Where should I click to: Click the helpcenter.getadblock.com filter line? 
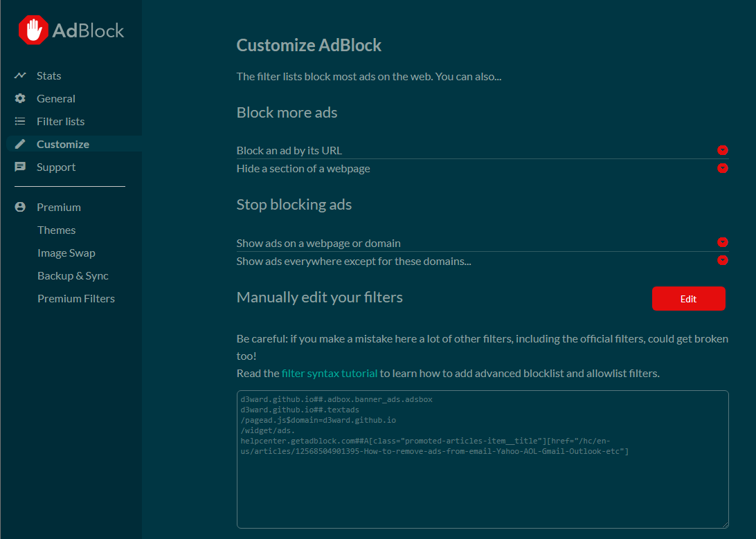click(434, 446)
